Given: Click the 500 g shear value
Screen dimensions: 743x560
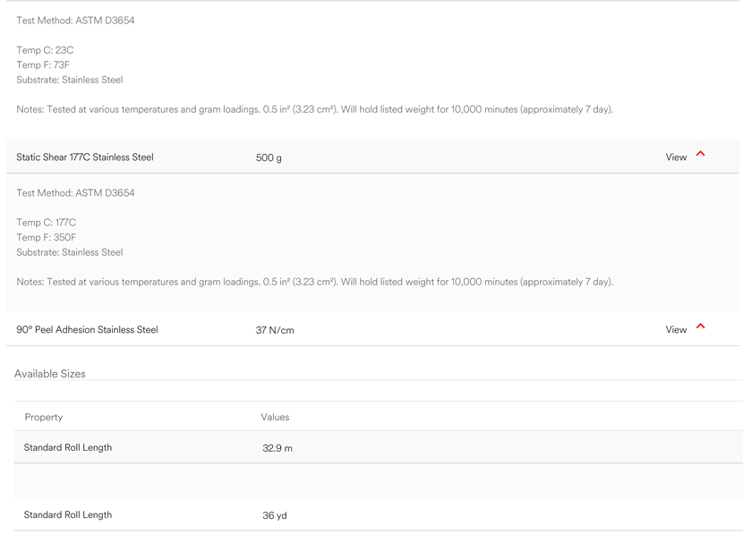Looking at the screenshot, I should pyautogui.click(x=269, y=157).
